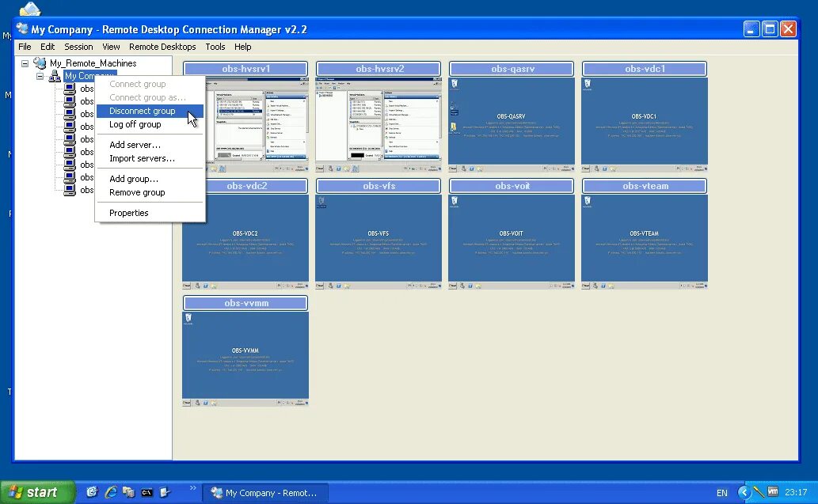The width and height of the screenshot is (818, 504).
Task: Click the obs-vteam thumbnail header
Action: tap(645, 186)
